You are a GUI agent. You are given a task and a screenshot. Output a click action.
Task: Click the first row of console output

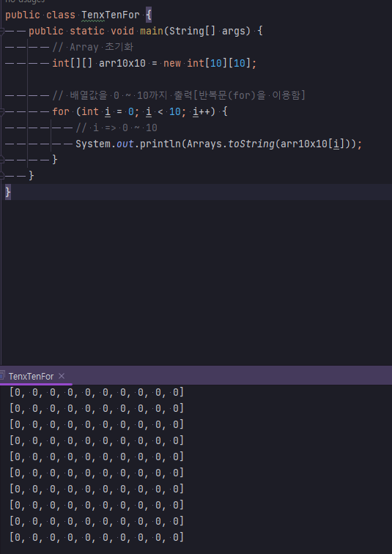coord(97,392)
